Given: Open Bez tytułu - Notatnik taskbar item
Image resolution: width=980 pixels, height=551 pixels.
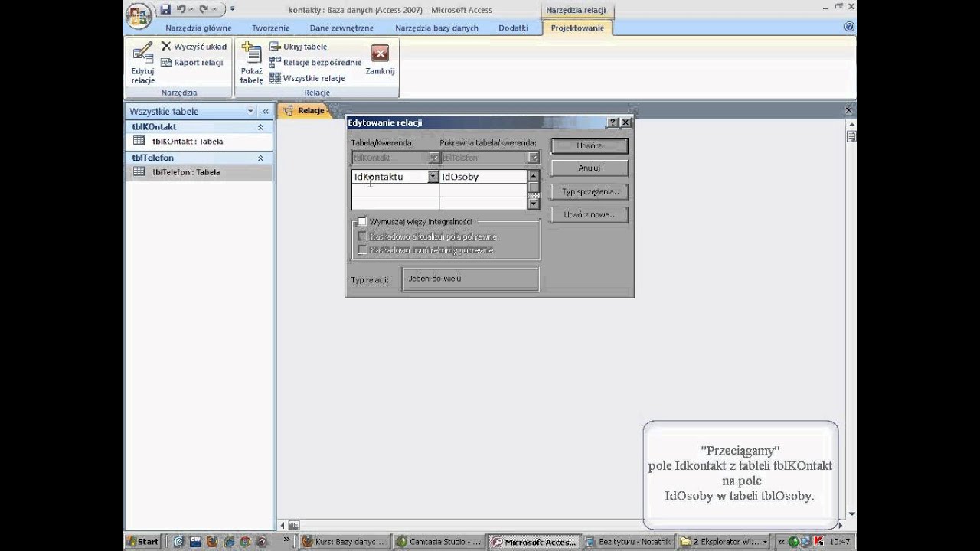Looking at the screenshot, I should [629, 542].
